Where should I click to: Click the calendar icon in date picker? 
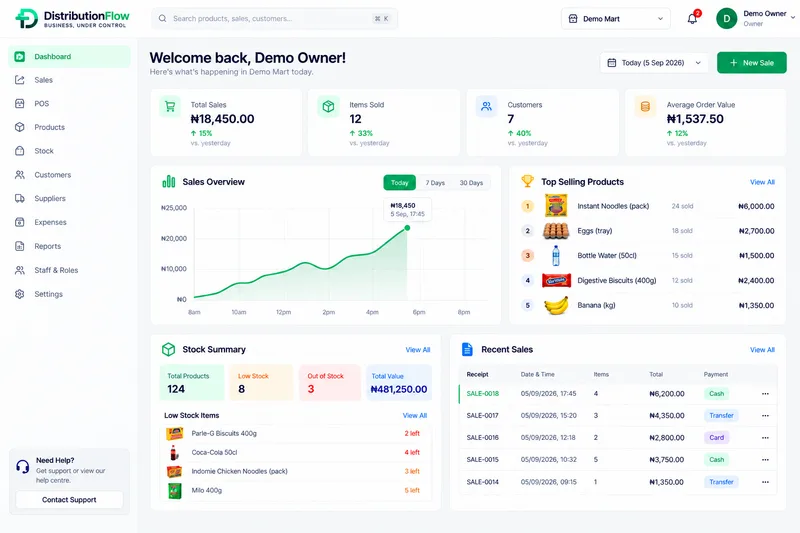tap(611, 63)
